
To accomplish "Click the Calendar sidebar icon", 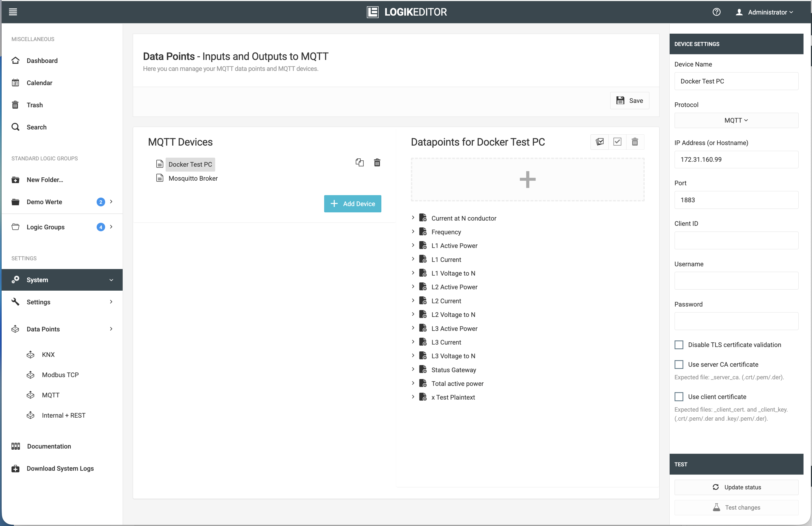I will (15, 83).
